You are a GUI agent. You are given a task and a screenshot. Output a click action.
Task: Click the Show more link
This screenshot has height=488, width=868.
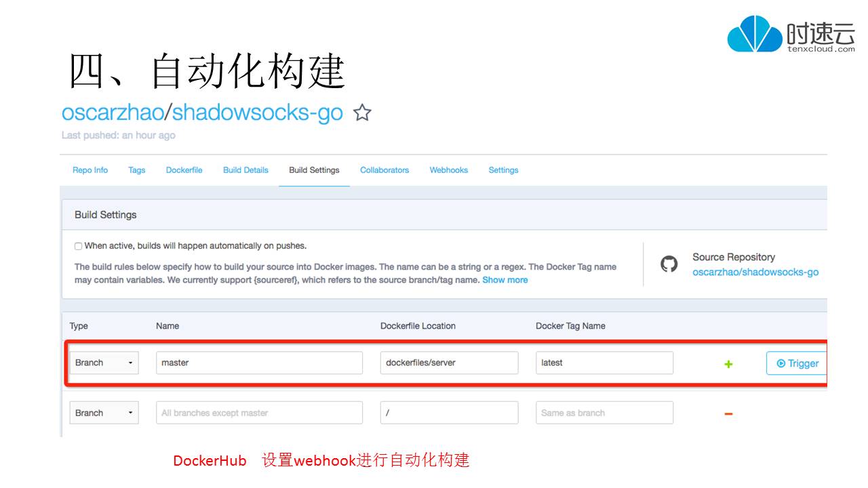point(505,280)
